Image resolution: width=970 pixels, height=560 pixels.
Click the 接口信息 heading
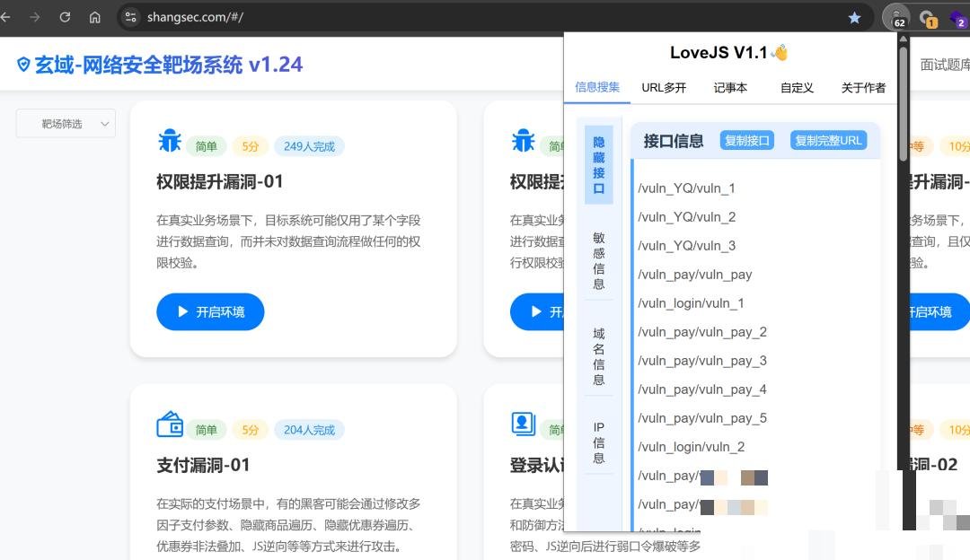(673, 141)
